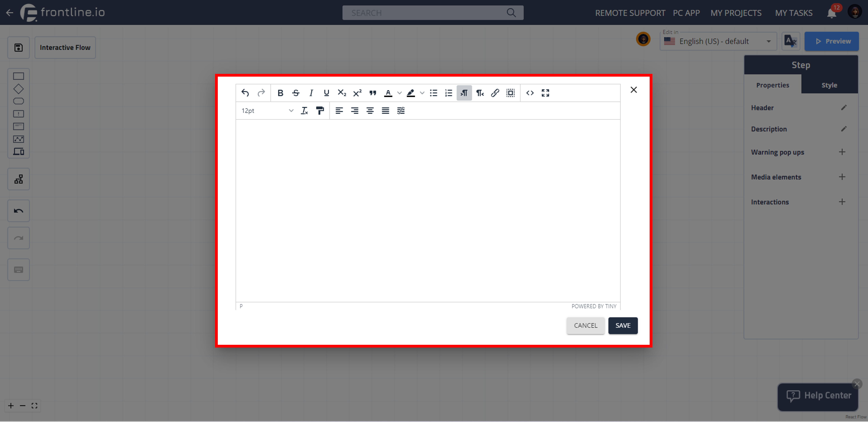
Task: Toggle underline formatting
Action: pyautogui.click(x=326, y=93)
